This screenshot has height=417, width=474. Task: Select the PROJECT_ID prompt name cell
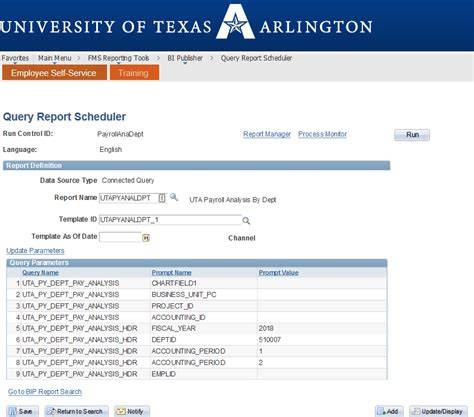pyautogui.click(x=172, y=306)
